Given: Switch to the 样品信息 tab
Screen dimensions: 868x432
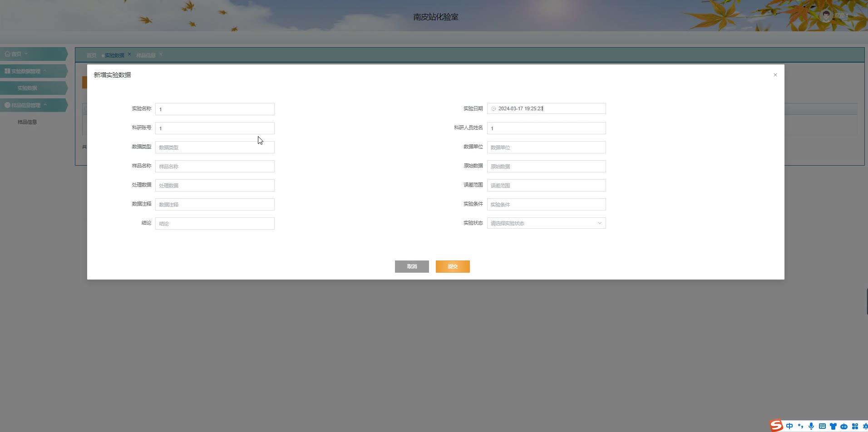Looking at the screenshot, I should point(146,55).
